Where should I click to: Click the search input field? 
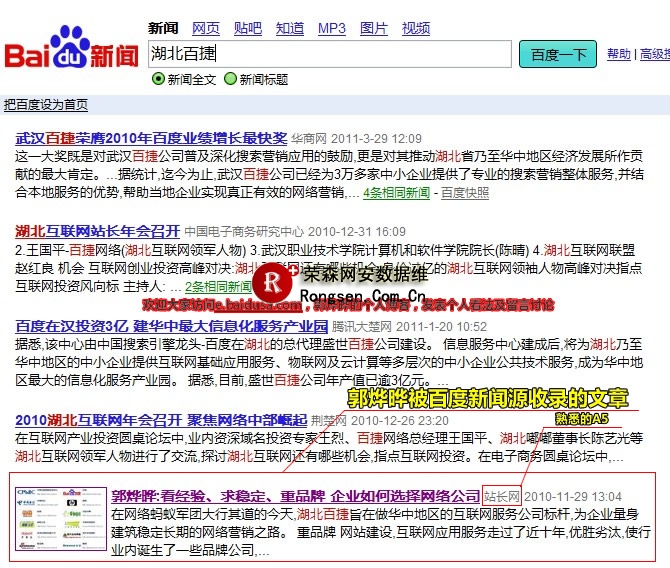328,54
